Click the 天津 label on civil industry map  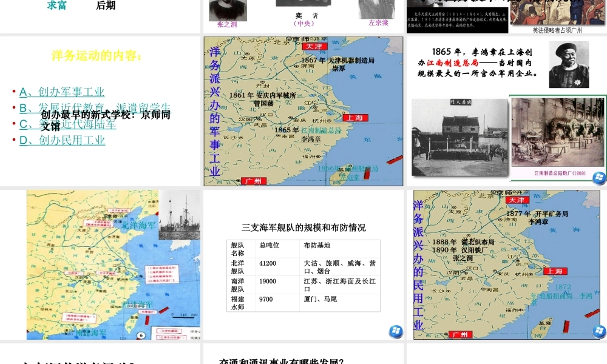tap(517, 200)
